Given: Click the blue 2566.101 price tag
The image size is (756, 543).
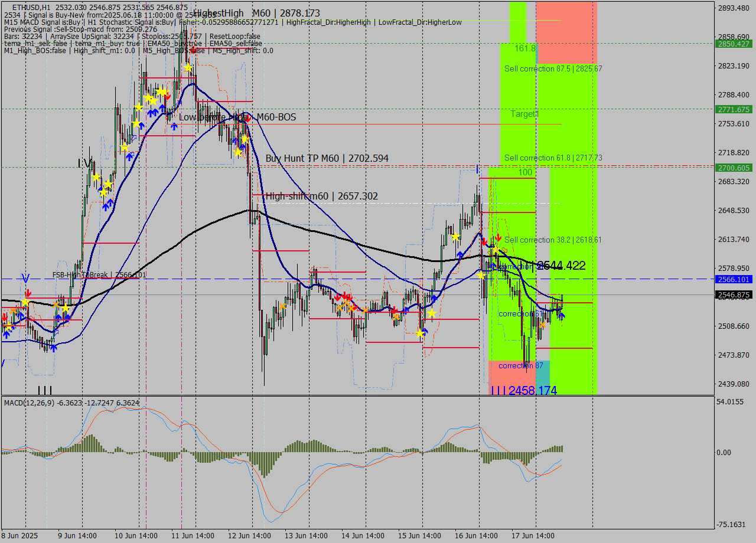Looking at the screenshot, I should point(732,279).
